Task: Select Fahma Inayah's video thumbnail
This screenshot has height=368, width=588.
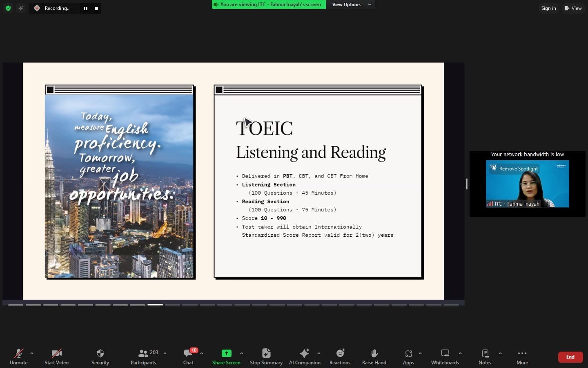Action: click(x=528, y=184)
